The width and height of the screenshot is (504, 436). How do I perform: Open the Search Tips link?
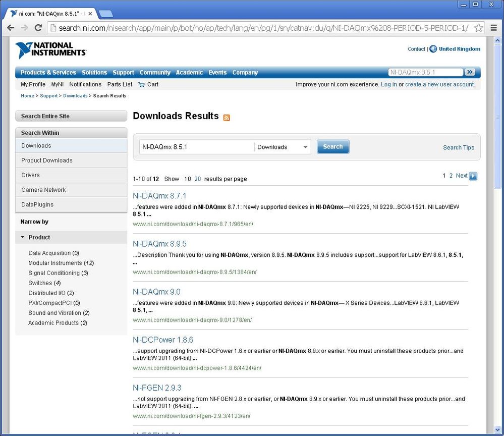459,147
